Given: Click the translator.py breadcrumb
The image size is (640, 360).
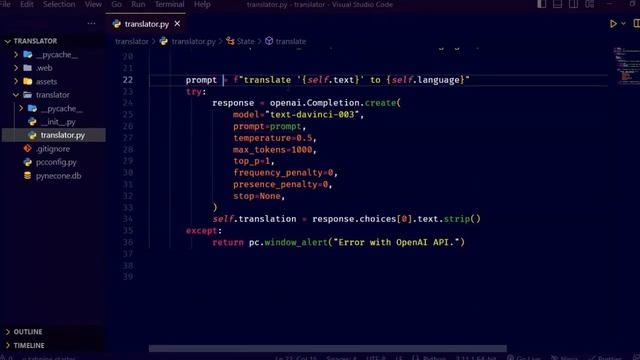Looking at the screenshot, I should point(193,41).
